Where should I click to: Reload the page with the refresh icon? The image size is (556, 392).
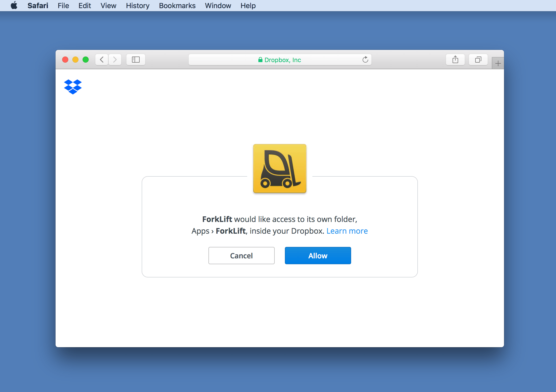click(365, 60)
